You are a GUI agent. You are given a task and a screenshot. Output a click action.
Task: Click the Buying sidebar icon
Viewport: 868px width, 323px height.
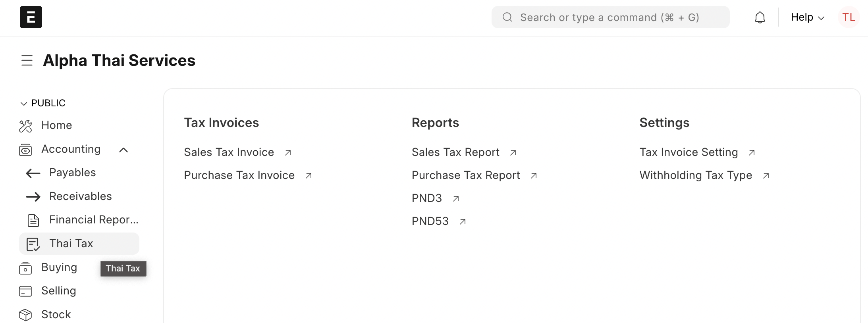(x=25, y=268)
